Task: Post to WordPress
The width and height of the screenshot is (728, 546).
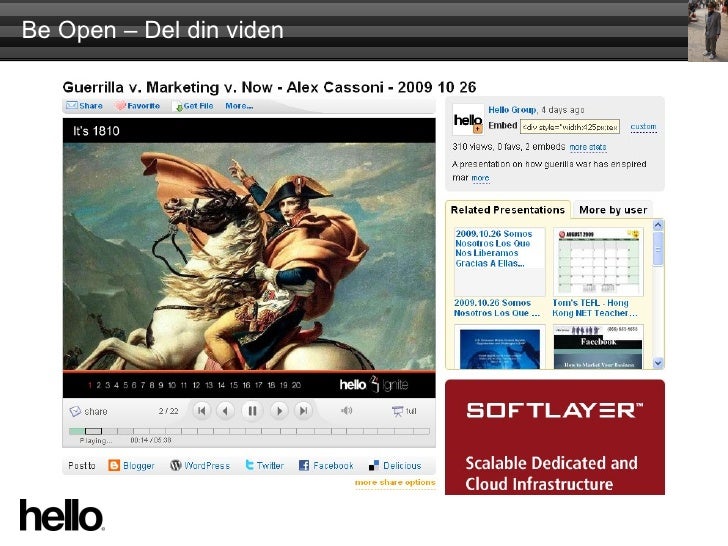Action: coord(200,465)
